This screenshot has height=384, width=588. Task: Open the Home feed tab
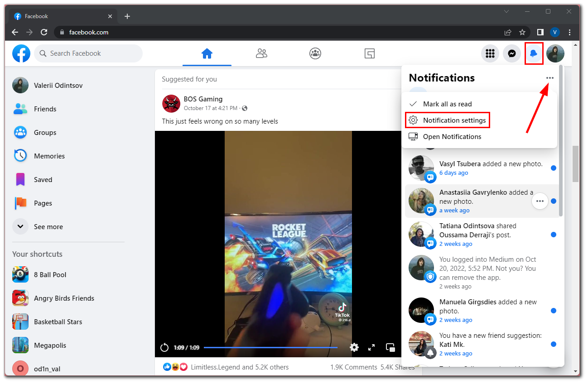click(207, 53)
